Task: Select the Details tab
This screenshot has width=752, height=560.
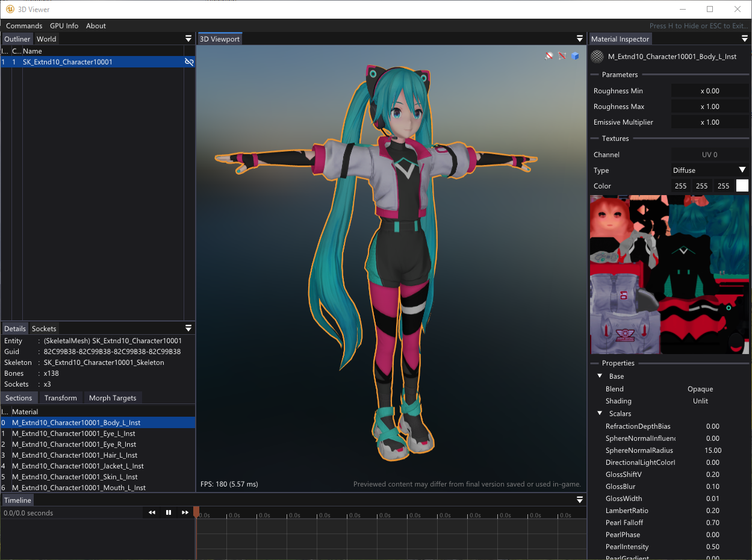Action: 15,328
